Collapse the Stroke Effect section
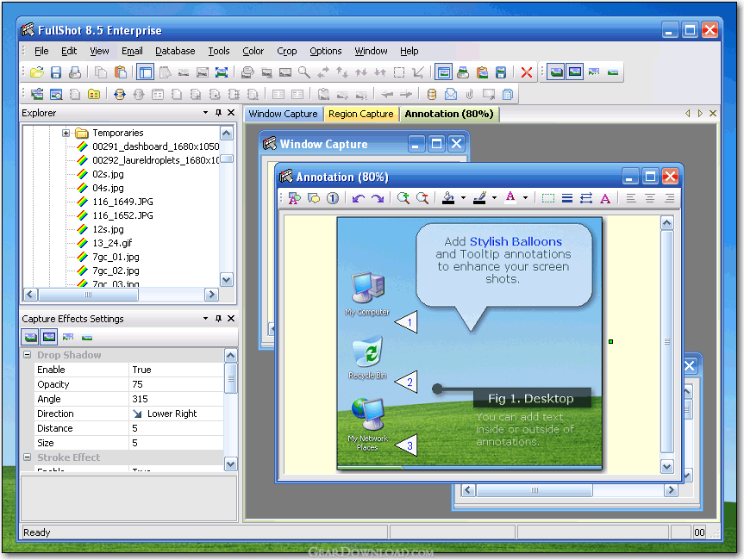 27,457
